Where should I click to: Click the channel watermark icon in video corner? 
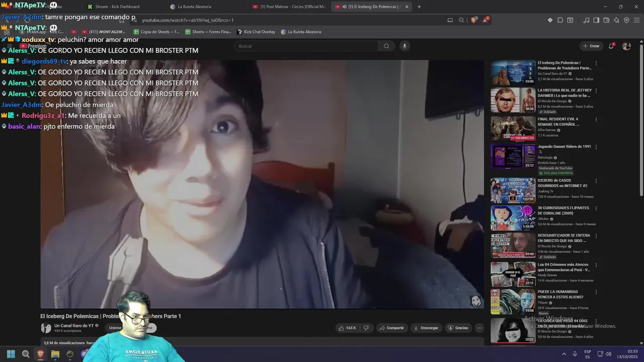coord(475,301)
